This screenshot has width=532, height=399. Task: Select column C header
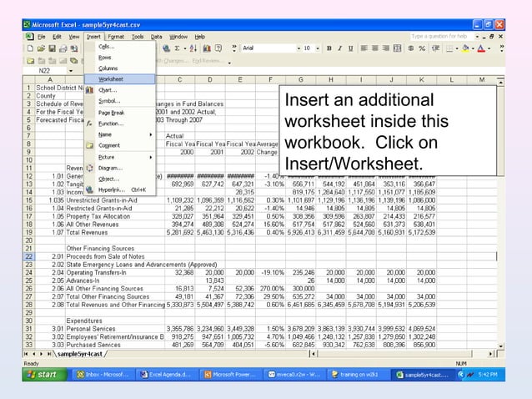click(180, 80)
